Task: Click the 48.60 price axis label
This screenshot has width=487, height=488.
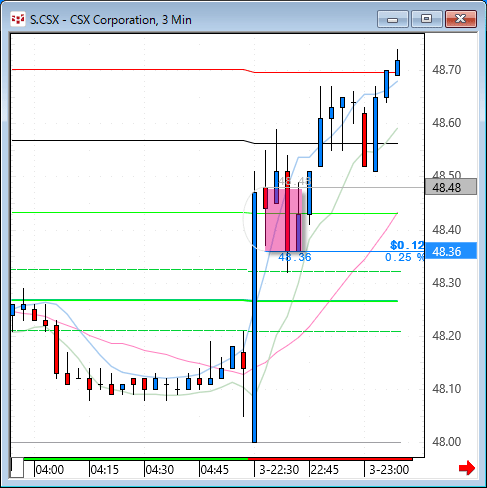Action: 447,123
